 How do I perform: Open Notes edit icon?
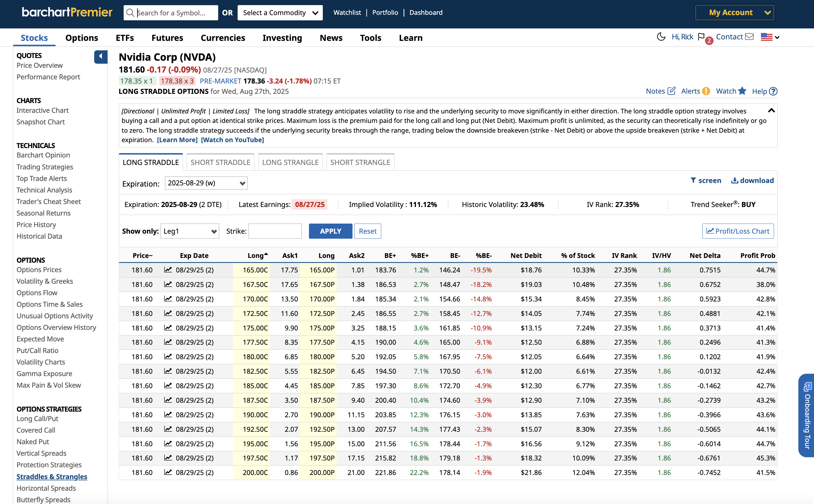(x=672, y=91)
